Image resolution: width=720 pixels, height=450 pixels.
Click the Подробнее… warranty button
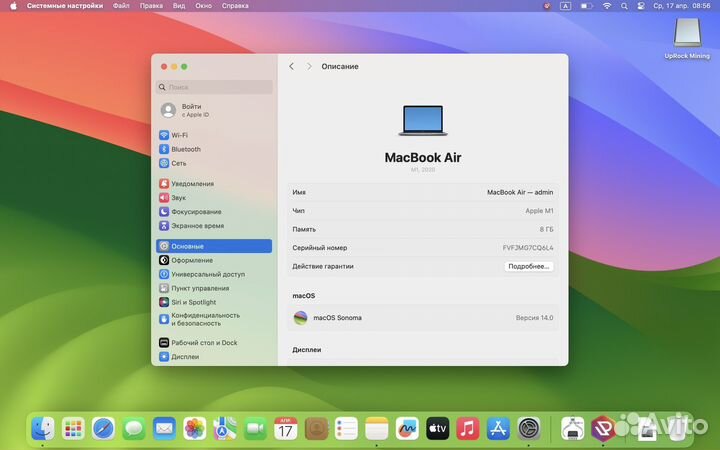529,266
